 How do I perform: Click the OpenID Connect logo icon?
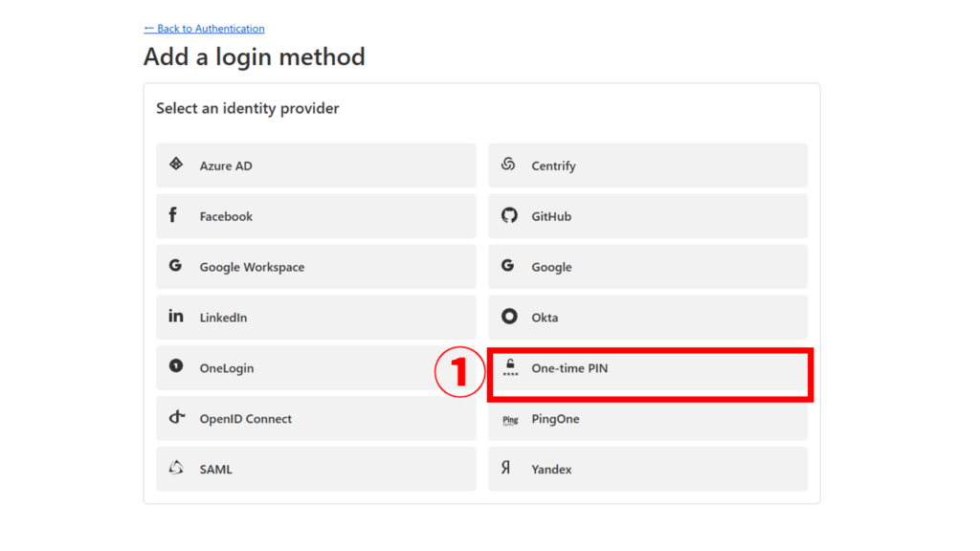click(177, 417)
